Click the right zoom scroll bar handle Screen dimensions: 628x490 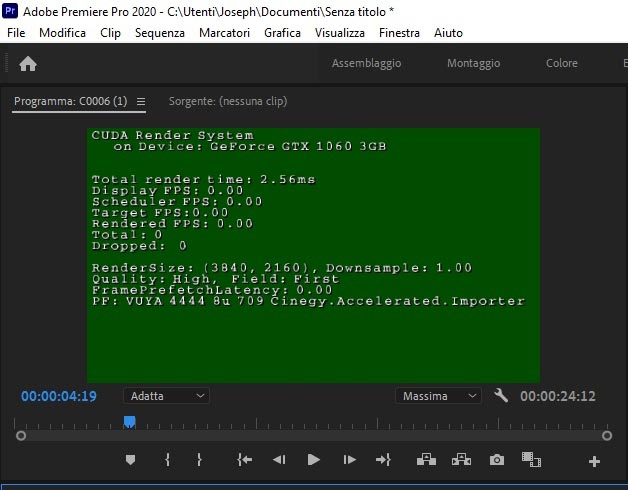pos(607,436)
